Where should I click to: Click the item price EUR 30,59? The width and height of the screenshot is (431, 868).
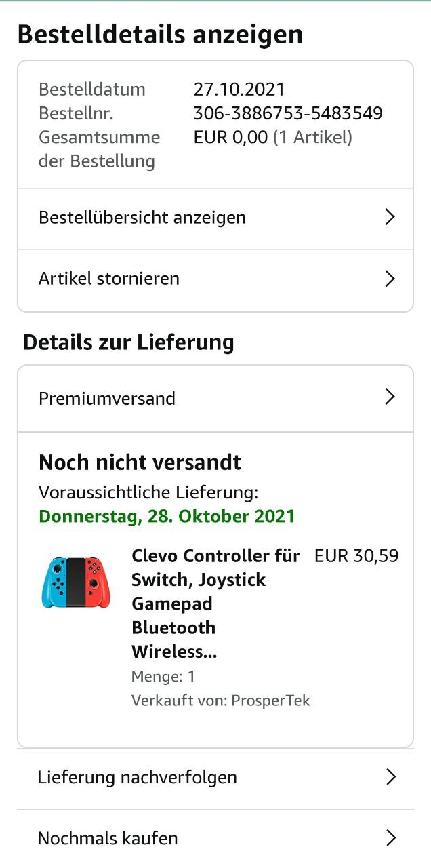(x=356, y=557)
